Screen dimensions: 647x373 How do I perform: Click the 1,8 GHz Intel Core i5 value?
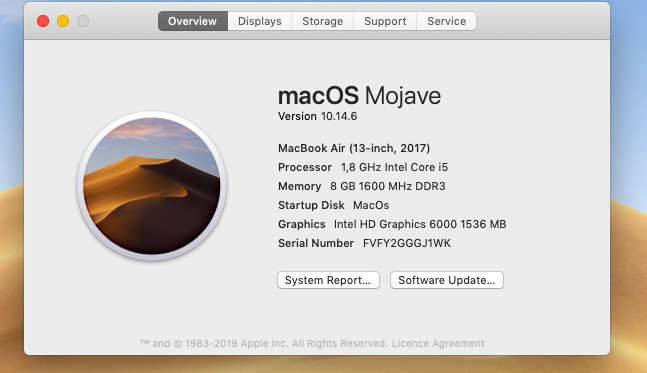point(394,167)
